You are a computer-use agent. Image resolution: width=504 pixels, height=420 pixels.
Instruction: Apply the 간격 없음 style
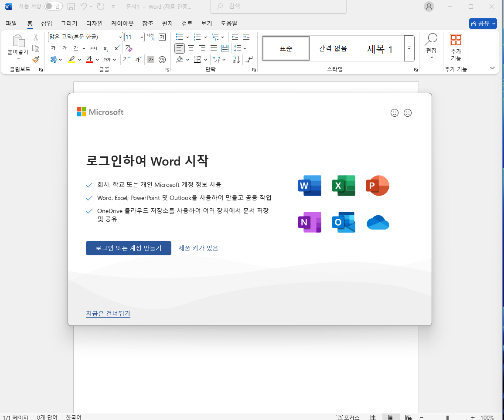click(x=333, y=48)
